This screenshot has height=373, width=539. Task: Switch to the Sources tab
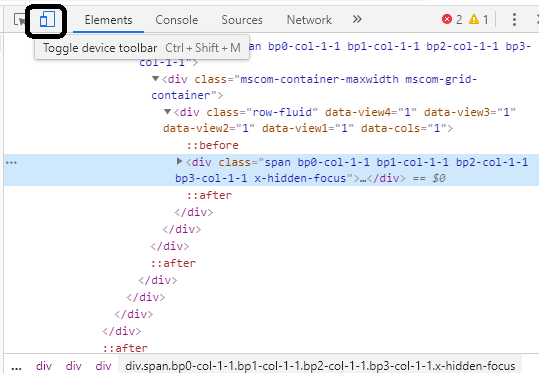tap(242, 20)
